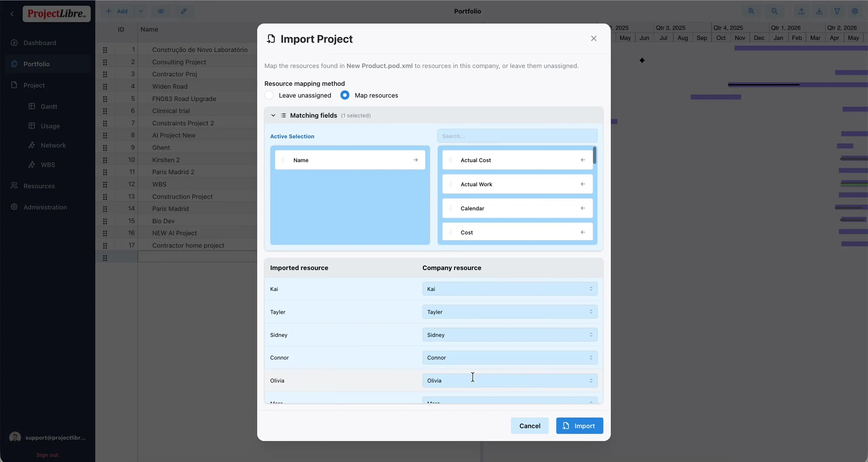Click the pencil edit icon in toolbar
This screenshot has width=868, height=462.
click(183, 11)
